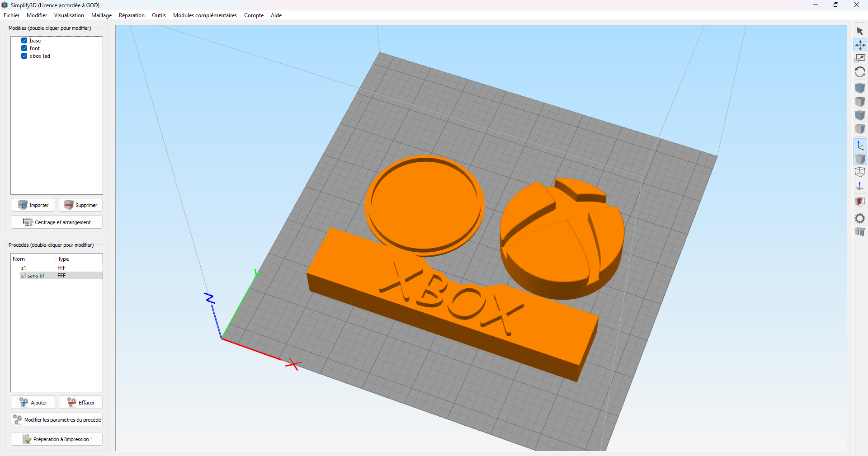868x456 pixels.
Task: Select the scale model tool
Action: (860, 58)
